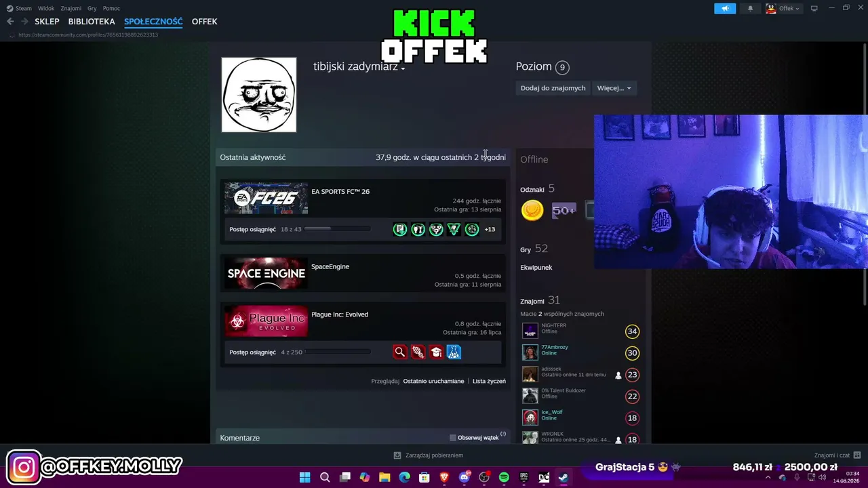Open Brave browser from the taskbar
Viewport: 868px width, 488px height.
pyautogui.click(x=444, y=477)
